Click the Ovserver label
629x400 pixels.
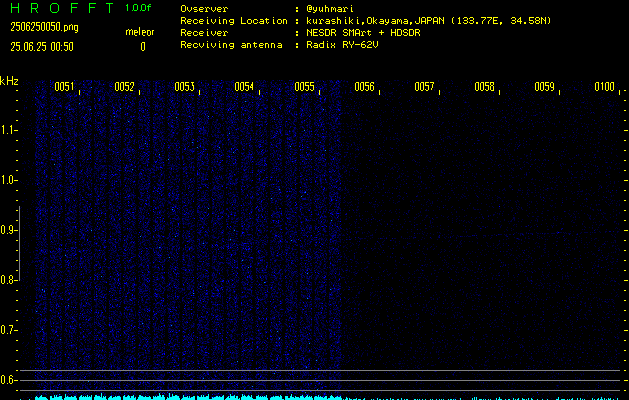204,9
